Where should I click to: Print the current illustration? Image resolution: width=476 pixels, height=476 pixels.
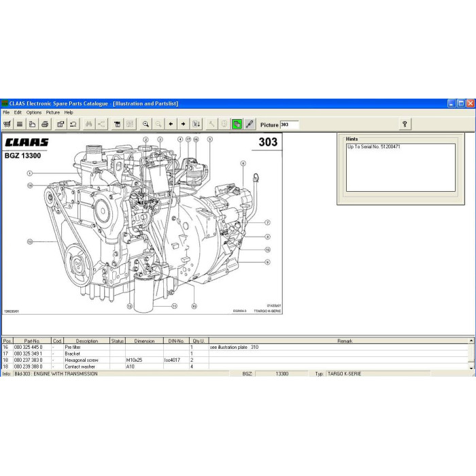point(45,124)
